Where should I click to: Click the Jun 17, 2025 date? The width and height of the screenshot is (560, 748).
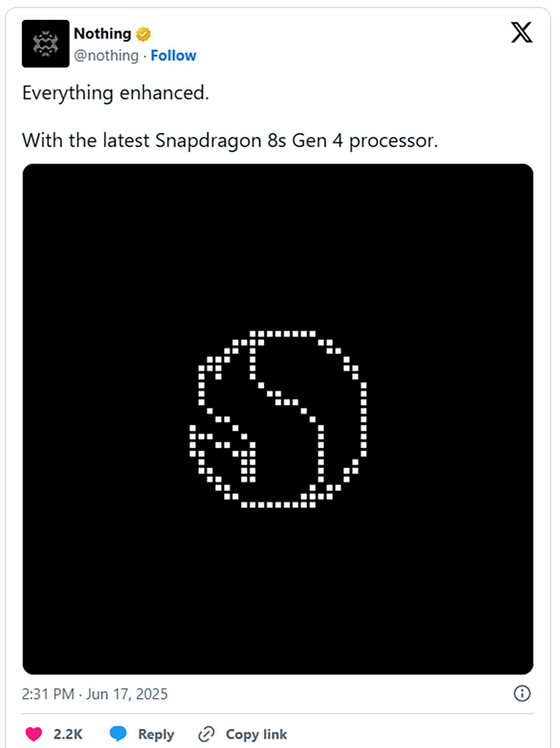point(128,694)
